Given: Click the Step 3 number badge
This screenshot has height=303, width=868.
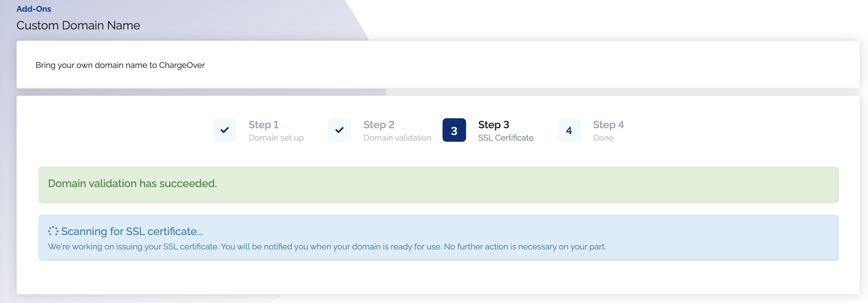Looking at the screenshot, I should tap(454, 130).
